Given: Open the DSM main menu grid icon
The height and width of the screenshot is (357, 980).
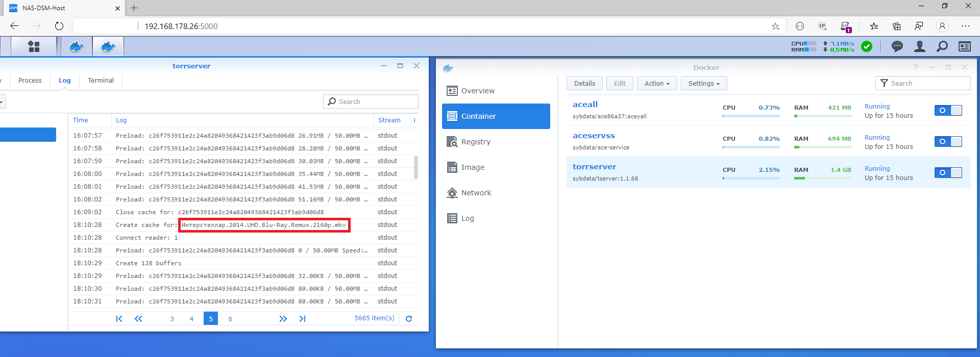Looking at the screenshot, I should pyautogui.click(x=34, y=46).
